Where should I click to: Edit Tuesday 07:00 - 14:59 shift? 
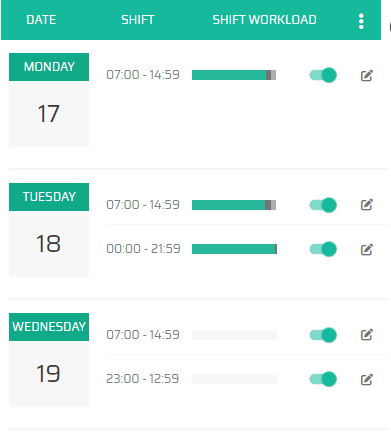click(367, 205)
